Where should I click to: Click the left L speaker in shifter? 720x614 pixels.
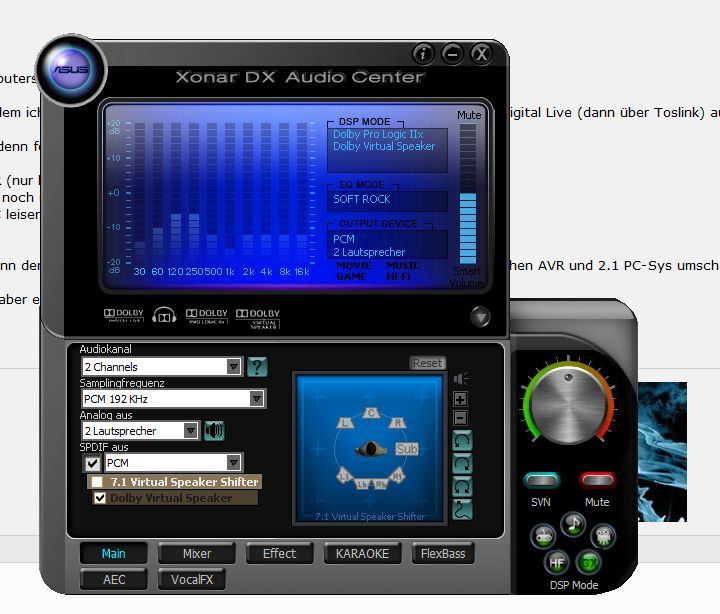coord(345,423)
